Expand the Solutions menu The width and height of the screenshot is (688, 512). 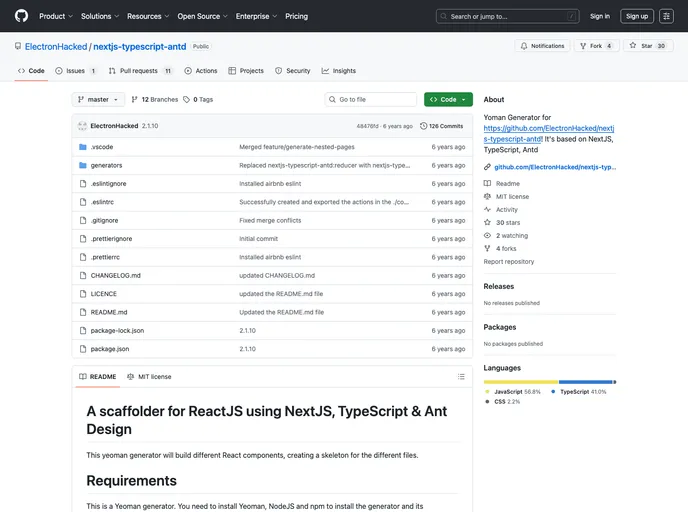pos(100,16)
